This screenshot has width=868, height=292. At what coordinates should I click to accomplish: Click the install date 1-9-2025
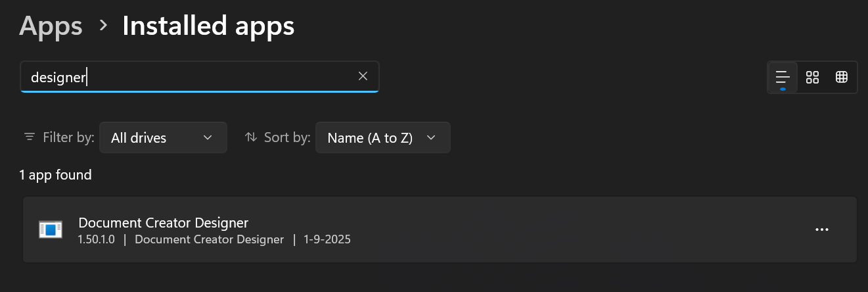coord(327,239)
